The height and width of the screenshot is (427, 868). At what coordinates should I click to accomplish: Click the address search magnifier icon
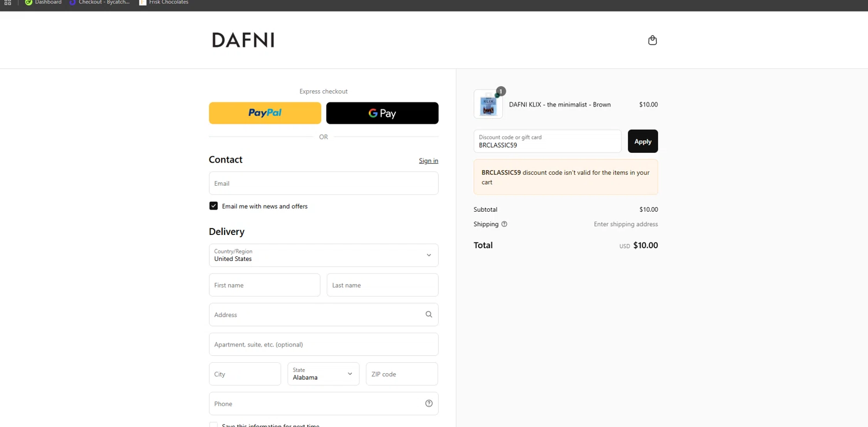pos(429,315)
